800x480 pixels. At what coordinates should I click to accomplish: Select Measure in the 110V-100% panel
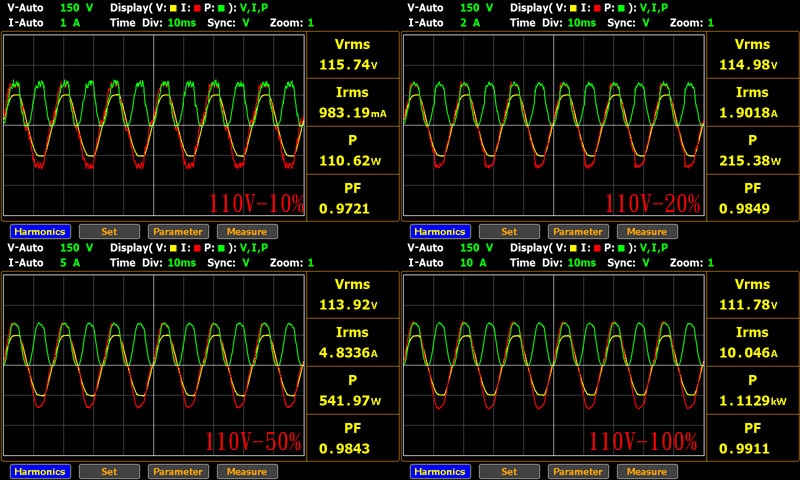[647, 471]
